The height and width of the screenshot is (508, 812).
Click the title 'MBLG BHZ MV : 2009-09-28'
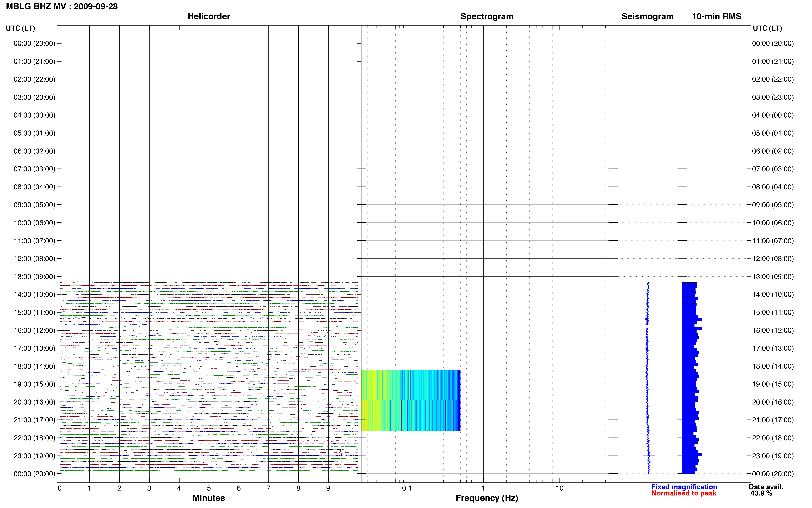tap(62, 6)
